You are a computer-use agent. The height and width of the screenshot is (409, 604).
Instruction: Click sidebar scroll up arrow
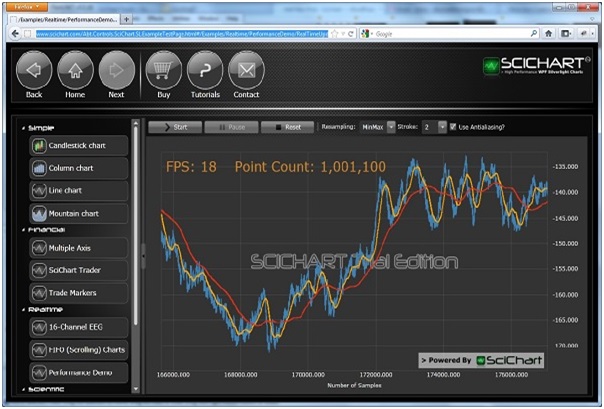(136, 123)
